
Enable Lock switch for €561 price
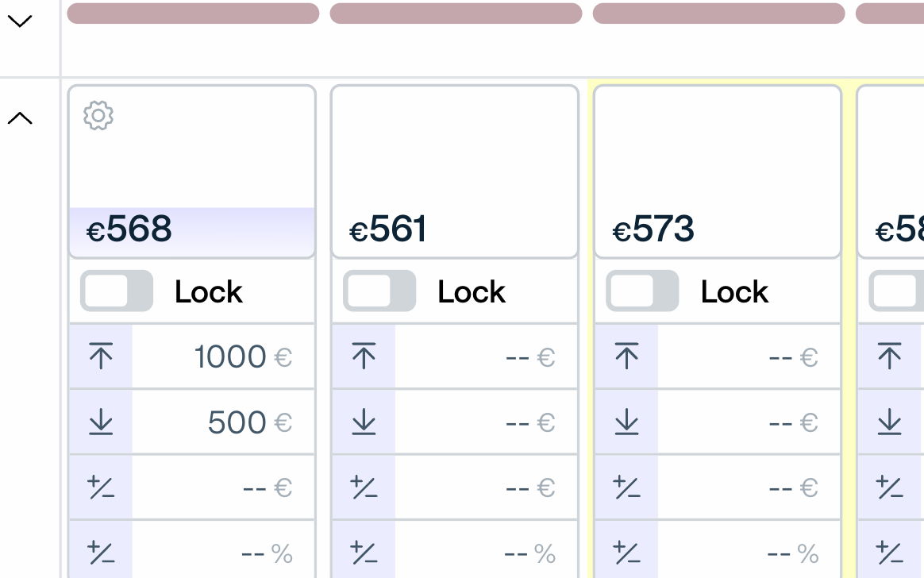tap(379, 291)
